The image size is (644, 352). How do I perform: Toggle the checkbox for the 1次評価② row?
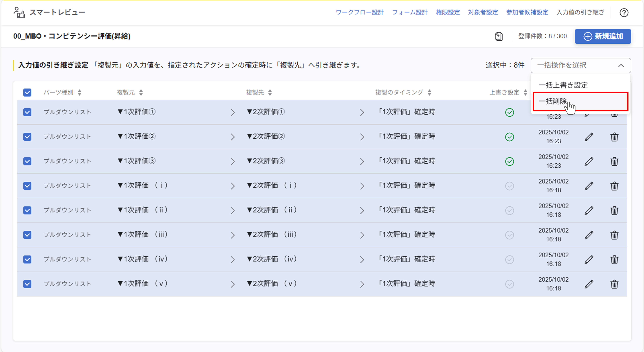click(27, 137)
